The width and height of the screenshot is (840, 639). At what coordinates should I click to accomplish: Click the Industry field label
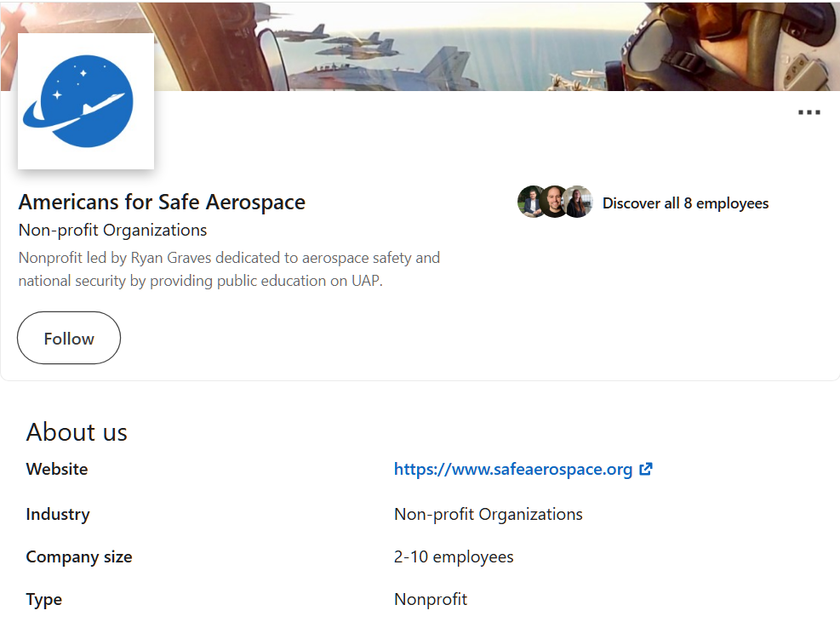58,514
